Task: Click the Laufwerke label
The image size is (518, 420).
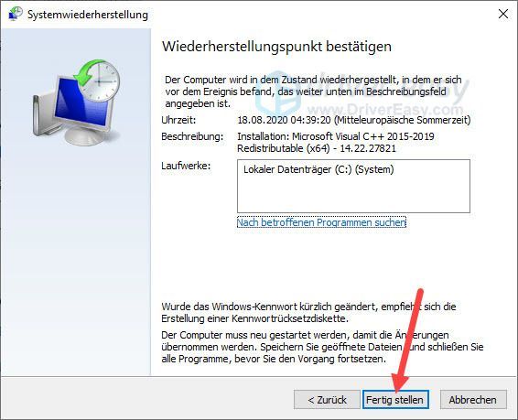Action: click(x=186, y=166)
